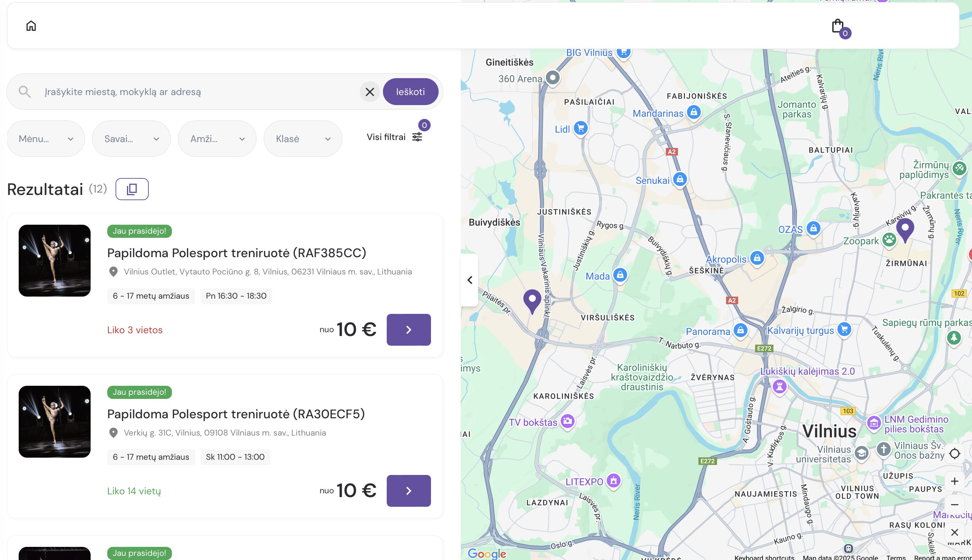Screen dimensions: 972x560
Task: Expand the Mėnu... month dropdown
Action: tap(46, 139)
